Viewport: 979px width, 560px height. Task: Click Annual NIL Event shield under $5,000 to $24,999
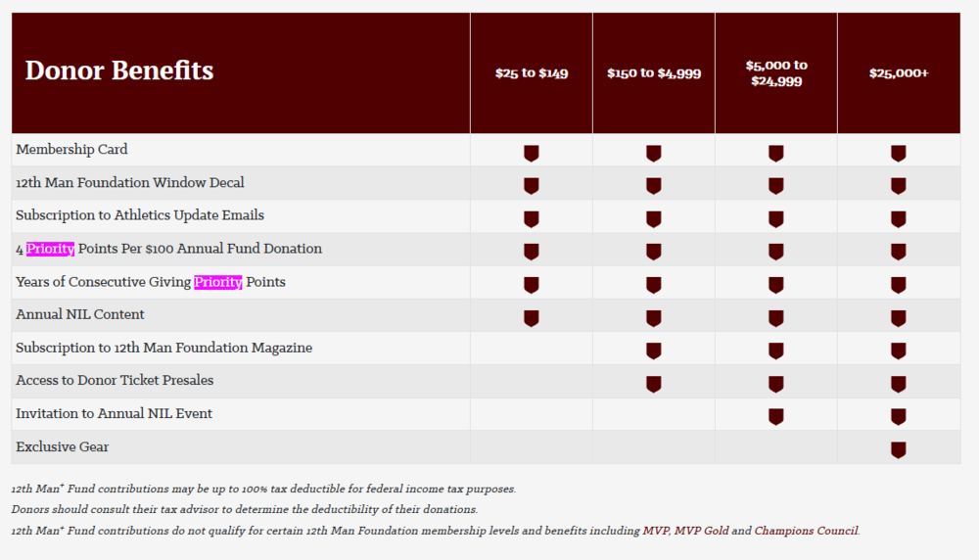tap(776, 416)
